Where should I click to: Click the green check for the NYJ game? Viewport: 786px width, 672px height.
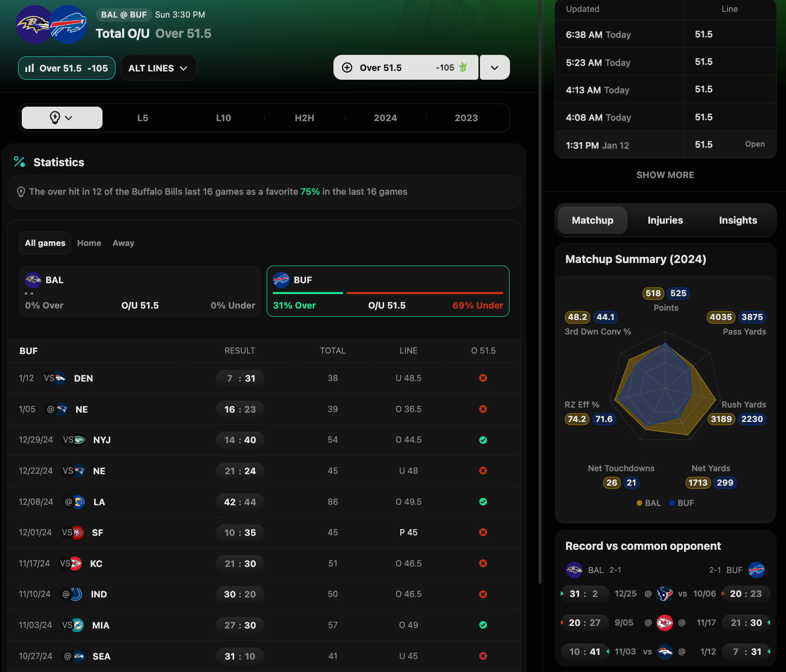pos(483,440)
